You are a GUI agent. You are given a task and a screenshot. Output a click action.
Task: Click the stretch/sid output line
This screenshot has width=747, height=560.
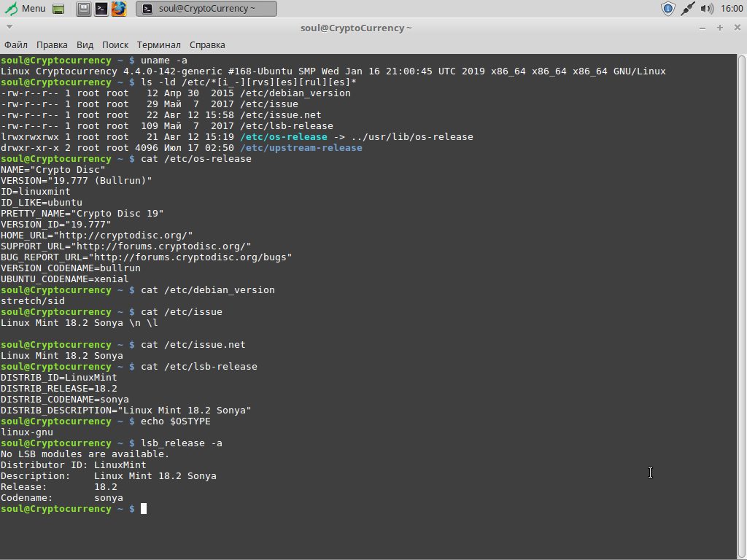(x=32, y=301)
